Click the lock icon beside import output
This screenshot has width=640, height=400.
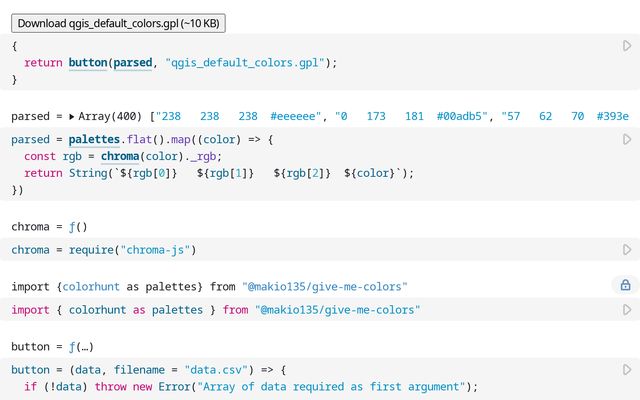pos(625,286)
